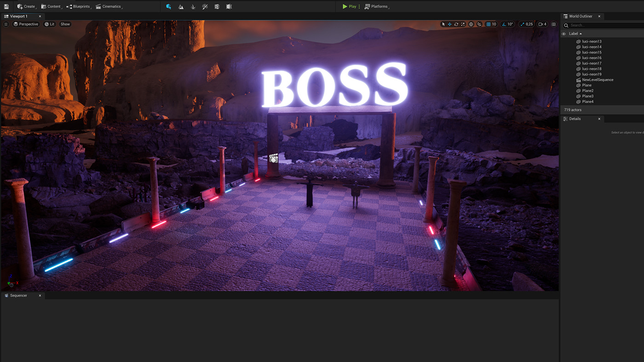Click the 719 actors count text

pos(573,110)
